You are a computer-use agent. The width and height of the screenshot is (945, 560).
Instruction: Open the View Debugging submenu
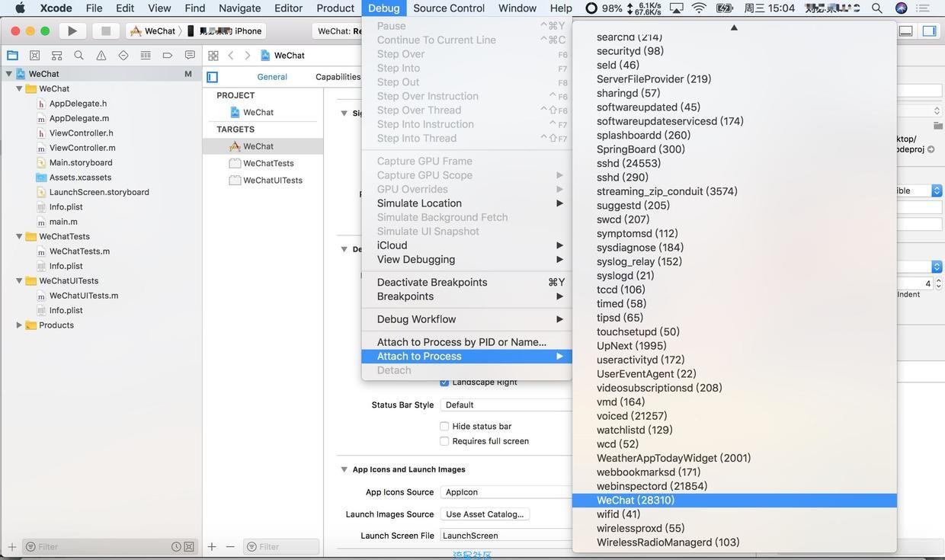[466, 260]
